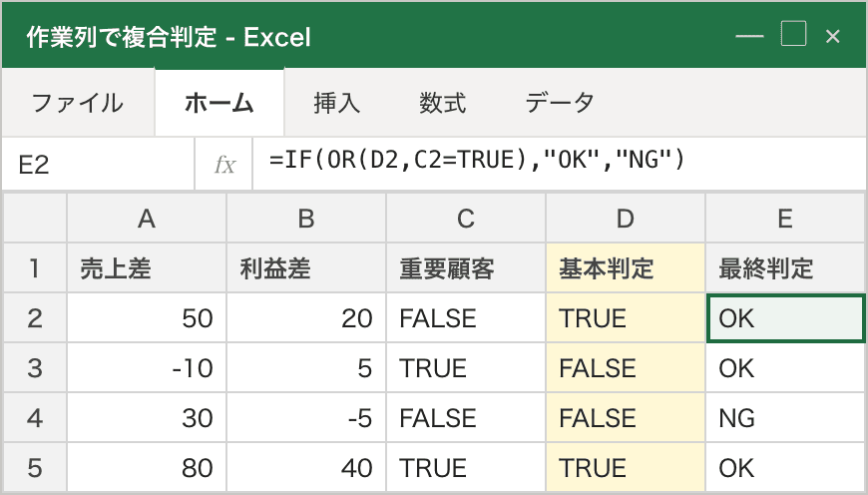Image resolution: width=868 pixels, height=495 pixels.
Task: Select cell A4 with value 30
Action: tap(147, 417)
